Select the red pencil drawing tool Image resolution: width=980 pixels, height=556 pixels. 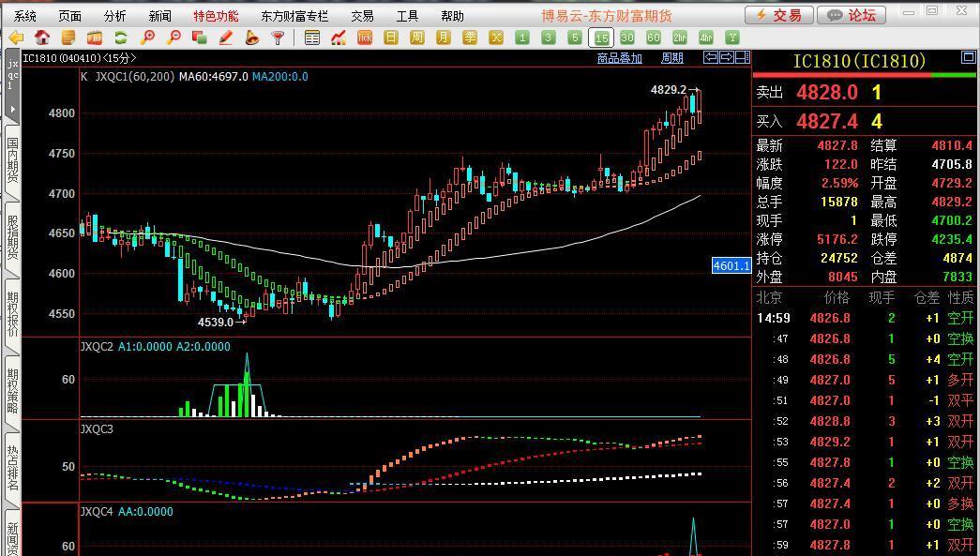click(225, 38)
